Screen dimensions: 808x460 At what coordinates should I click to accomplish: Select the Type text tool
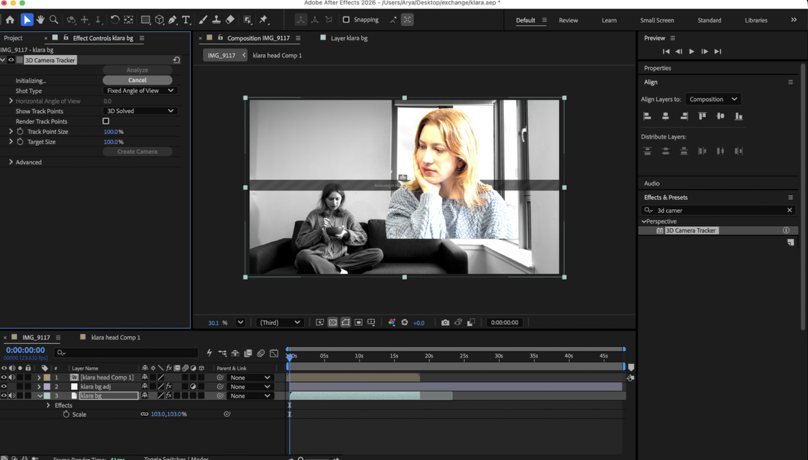coord(186,20)
